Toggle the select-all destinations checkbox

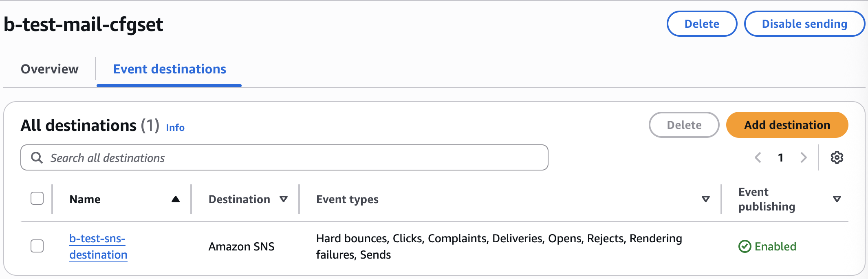37,199
